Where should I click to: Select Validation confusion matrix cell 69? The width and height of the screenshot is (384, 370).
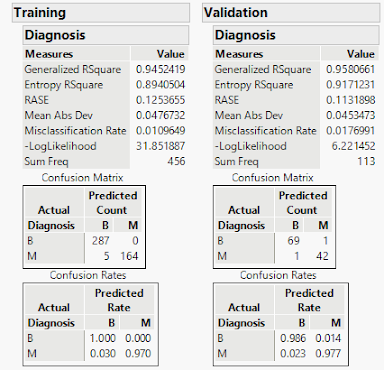[x=293, y=241]
